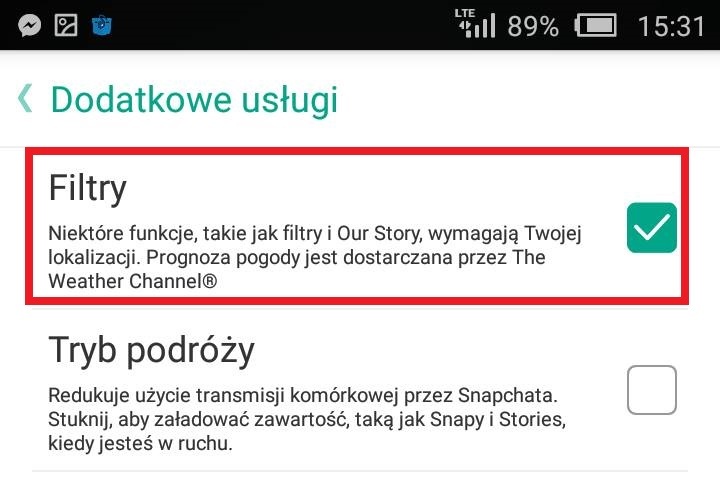Tap the LTE signal strength icon
Image resolution: width=720 pixels, height=484 pixels.
tap(475, 23)
